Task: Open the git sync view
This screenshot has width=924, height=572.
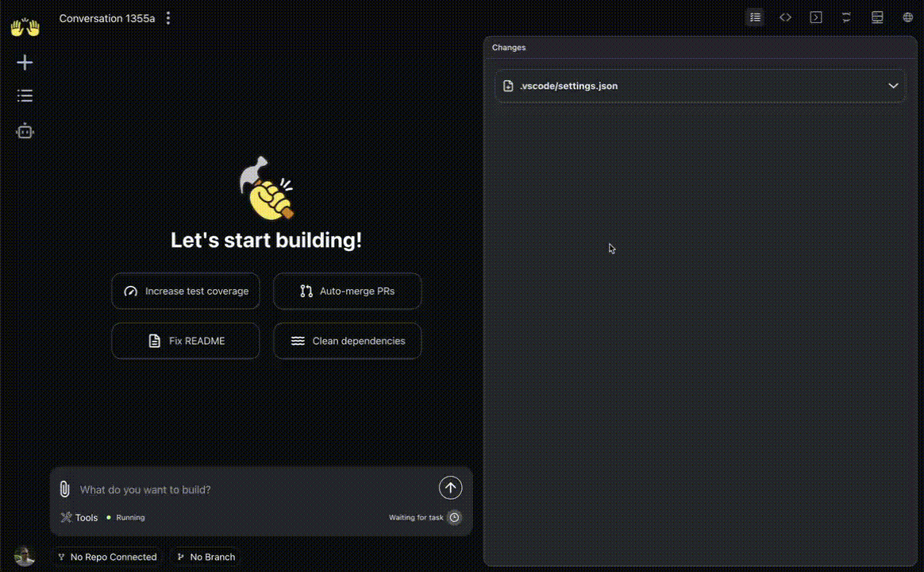Action: click(x=845, y=17)
